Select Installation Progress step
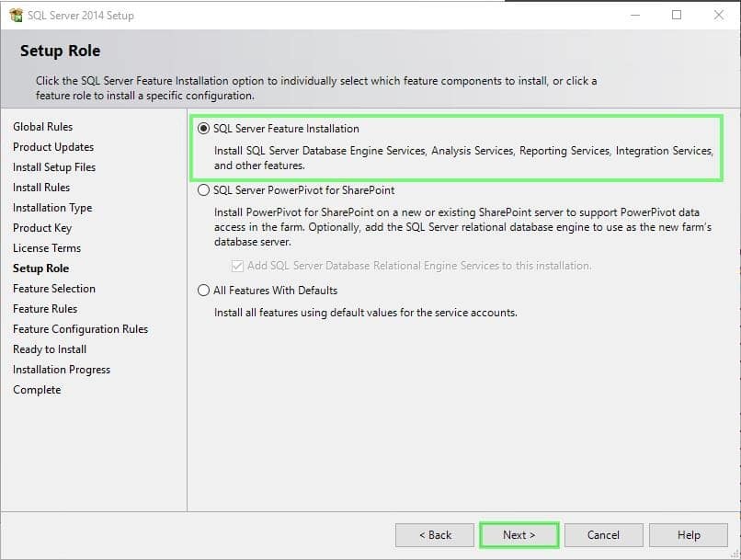The width and height of the screenshot is (741, 560). coord(62,370)
